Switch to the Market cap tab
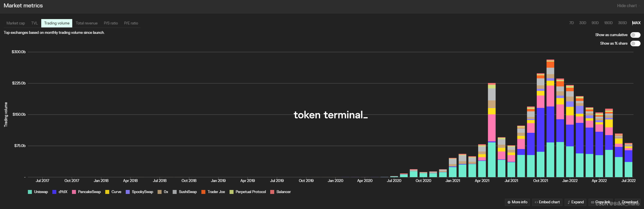This screenshot has width=644, height=209. (16, 23)
